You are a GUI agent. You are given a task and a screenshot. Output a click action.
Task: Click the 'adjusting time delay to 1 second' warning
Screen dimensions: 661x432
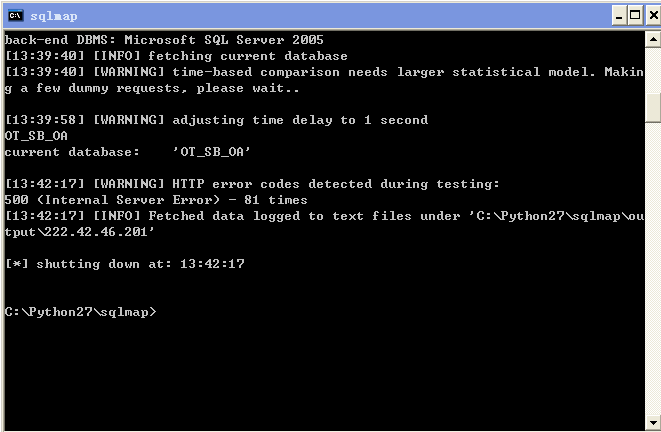click(x=216, y=120)
